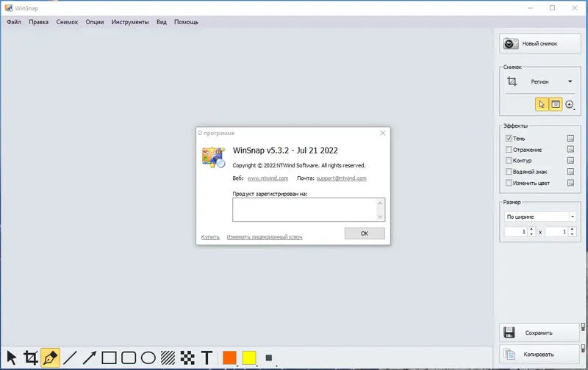Open the Опции menu
This screenshot has height=370, width=588.
coord(95,22)
